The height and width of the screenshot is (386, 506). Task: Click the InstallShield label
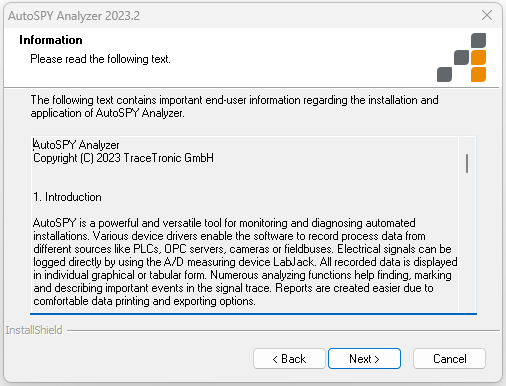pos(34,330)
